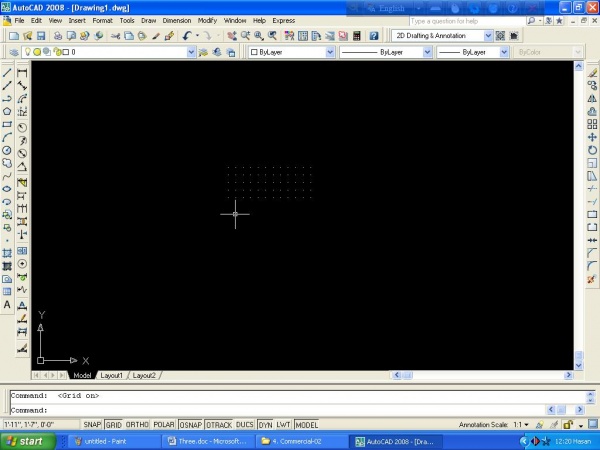Viewport: 600px width, 450px height.
Task: Switch to Three.doc Microsoft Word taskbar button
Action: pyautogui.click(x=208, y=441)
